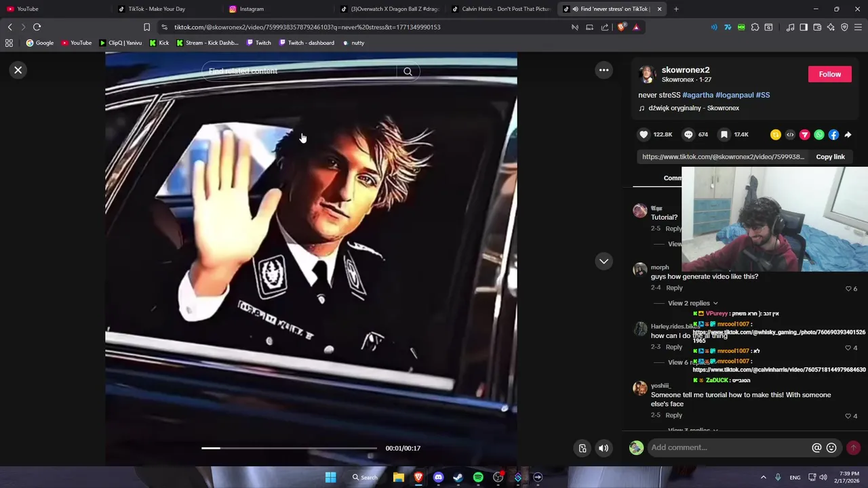Insert a mention with the @ icon
Screen dimensions: 868x488
[816, 447]
